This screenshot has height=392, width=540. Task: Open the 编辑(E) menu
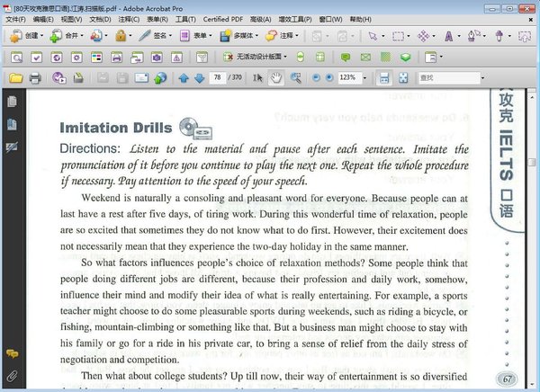43,19
